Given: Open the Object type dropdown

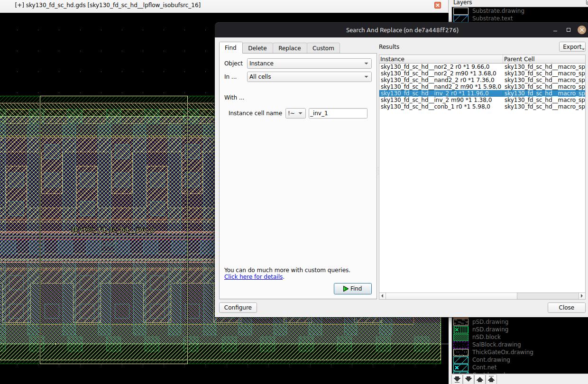Looking at the screenshot, I should click(x=309, y=64).
